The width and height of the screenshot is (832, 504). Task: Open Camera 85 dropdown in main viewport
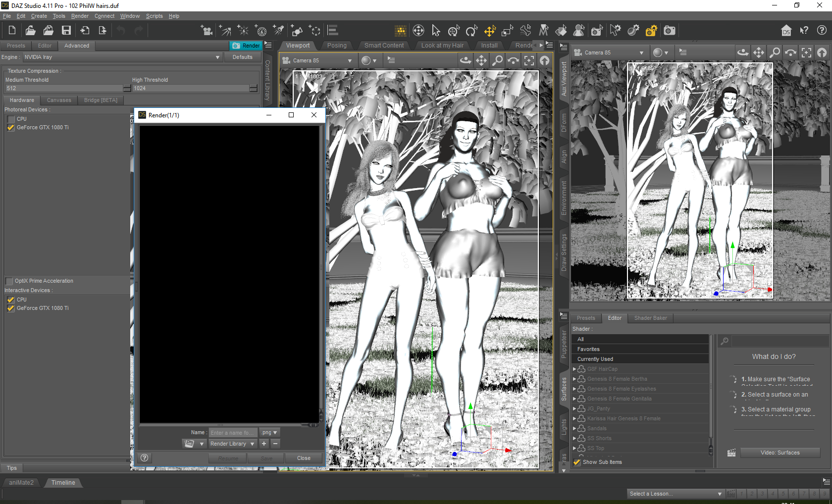tap(317, 60)
